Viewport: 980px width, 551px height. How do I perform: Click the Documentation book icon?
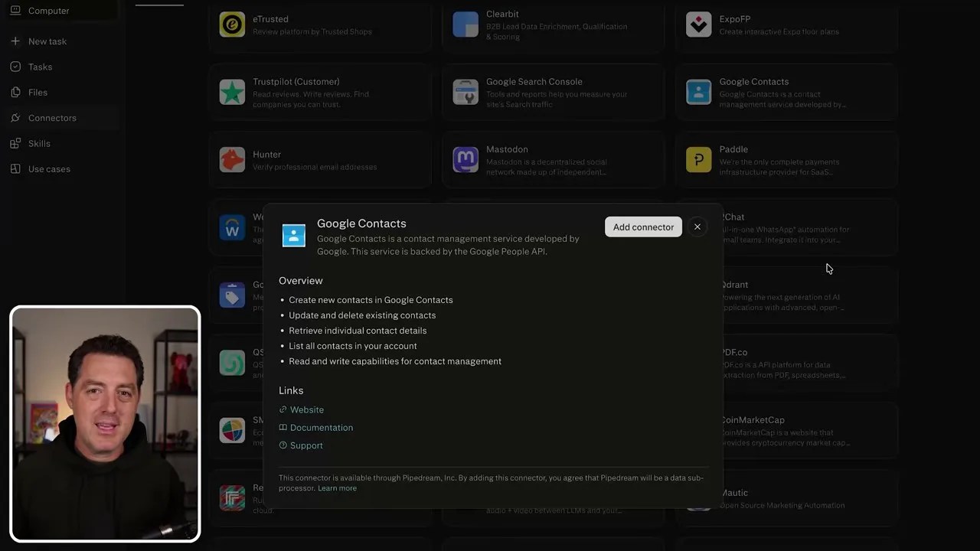[283, 427]
